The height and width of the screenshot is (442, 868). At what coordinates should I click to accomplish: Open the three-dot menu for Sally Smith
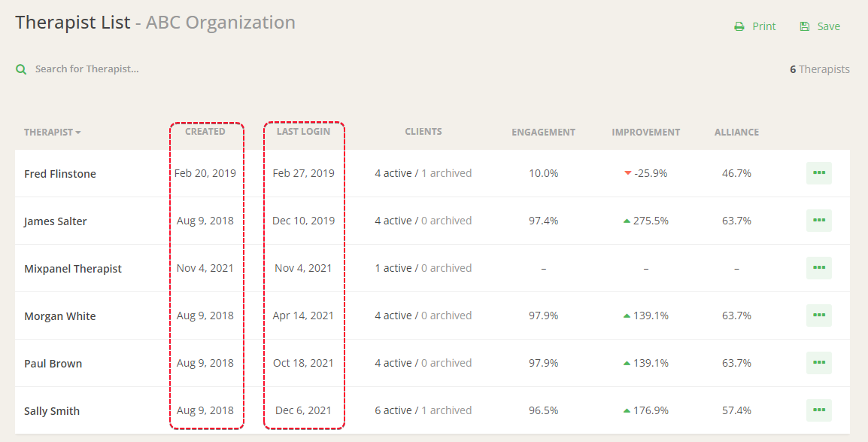pos(818,410)
